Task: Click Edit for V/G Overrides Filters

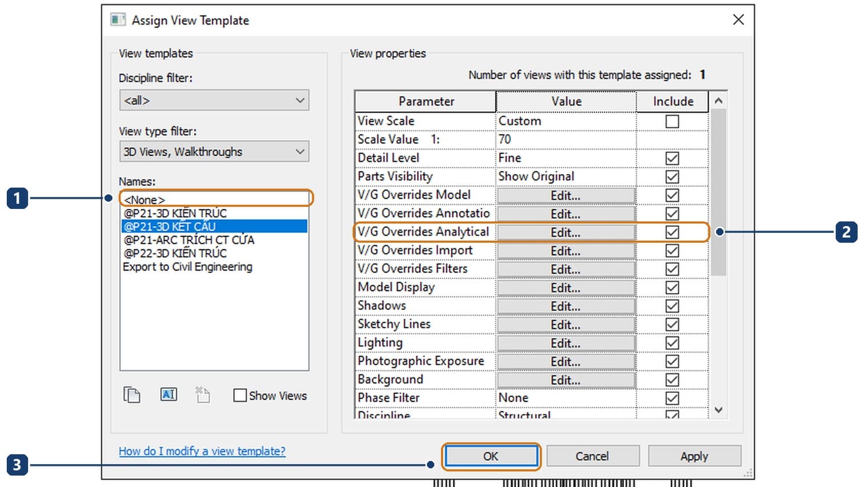Action: (566, 269)
